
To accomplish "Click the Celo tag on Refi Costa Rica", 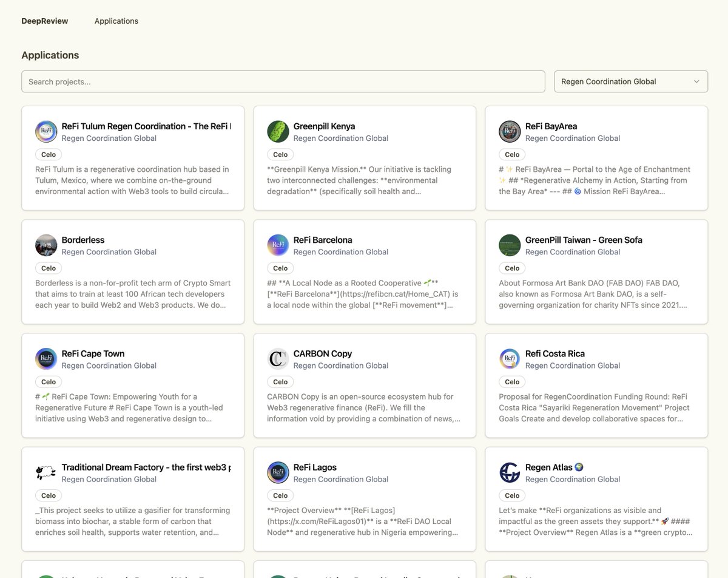I will pyautogui.click(x=512, y=381).
